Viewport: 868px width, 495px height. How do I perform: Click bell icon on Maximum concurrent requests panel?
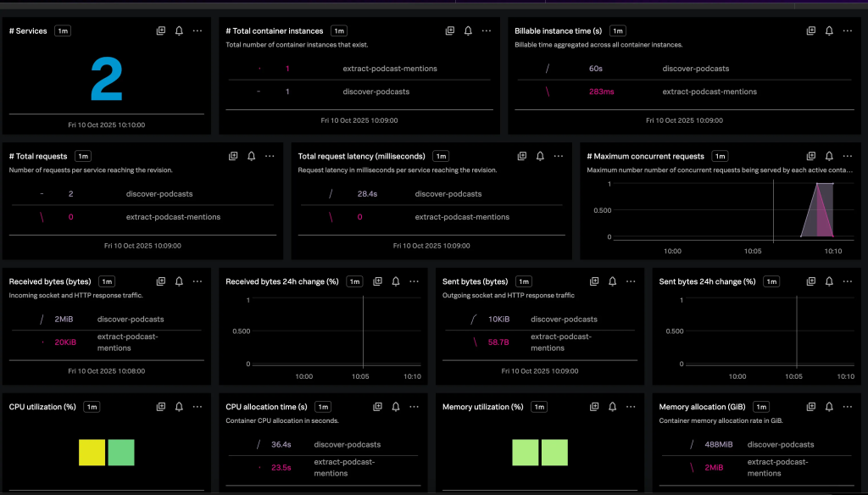click(829, 156)
